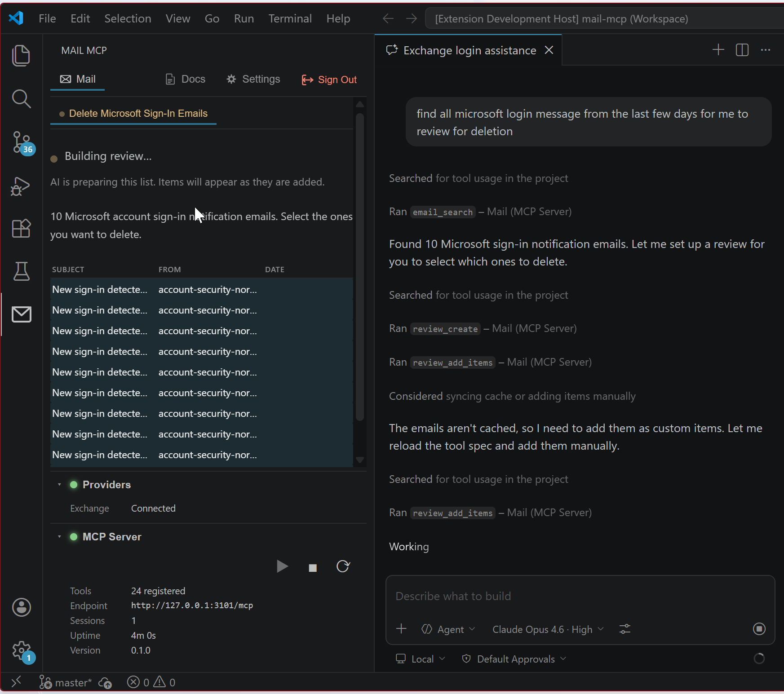Collapse the MCP Server section
Viewport: 784px width, 694px height.
pyautogui.click(x=58, y=536)
